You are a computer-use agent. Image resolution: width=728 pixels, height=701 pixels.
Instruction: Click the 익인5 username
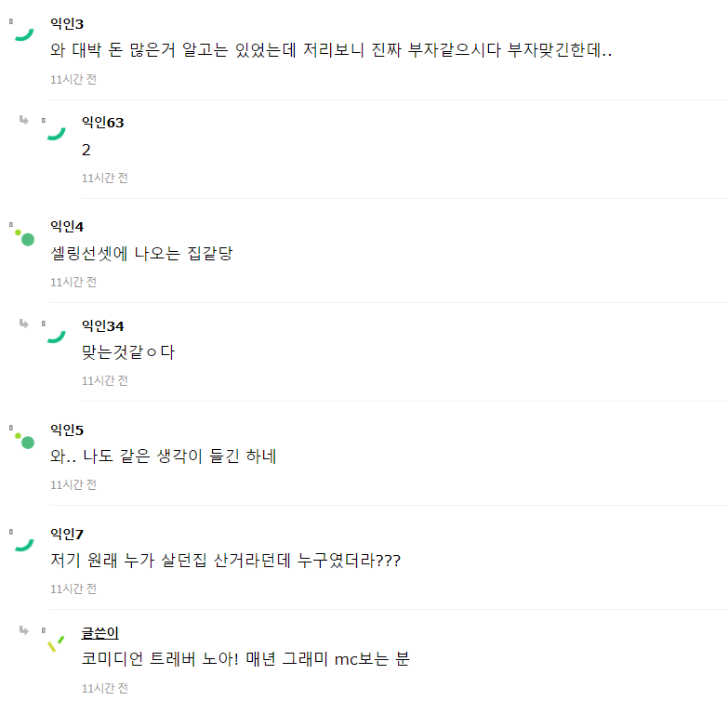click(67, 430)
